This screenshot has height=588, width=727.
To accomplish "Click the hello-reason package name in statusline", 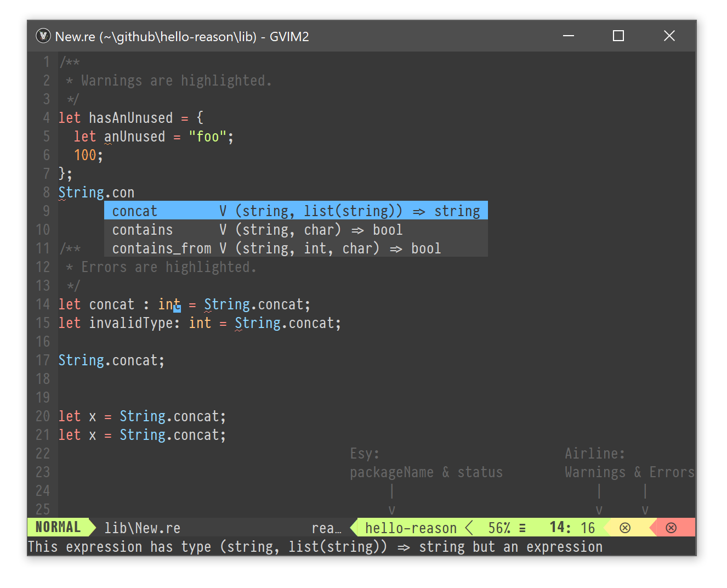I will 411,528.
